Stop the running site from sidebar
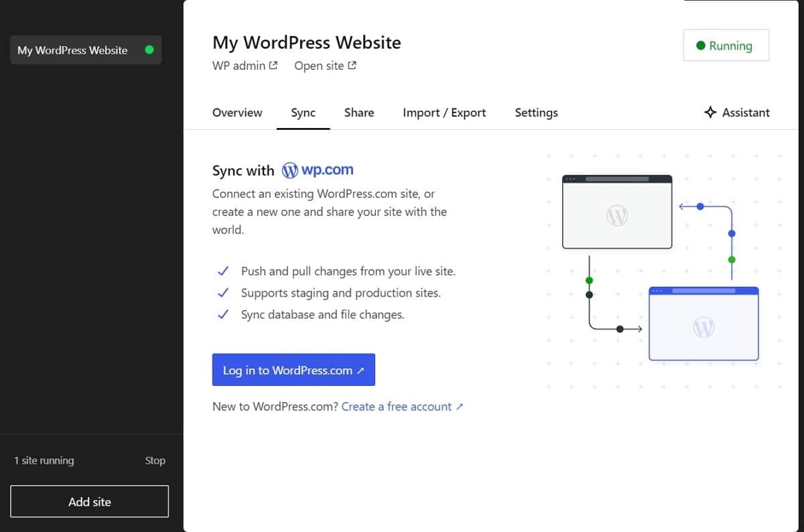Image resolution: width=804 pixels, height=532 pixels. [x=155, y=461]
